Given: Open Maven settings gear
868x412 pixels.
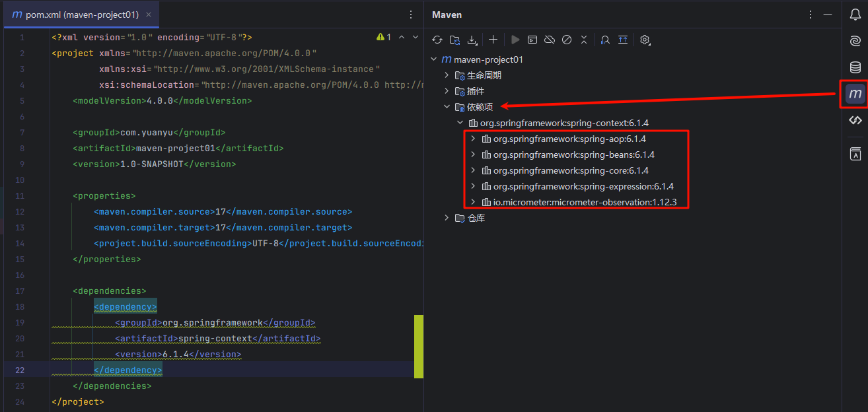Looking at the screenshot, I should (x=645, y=40).
